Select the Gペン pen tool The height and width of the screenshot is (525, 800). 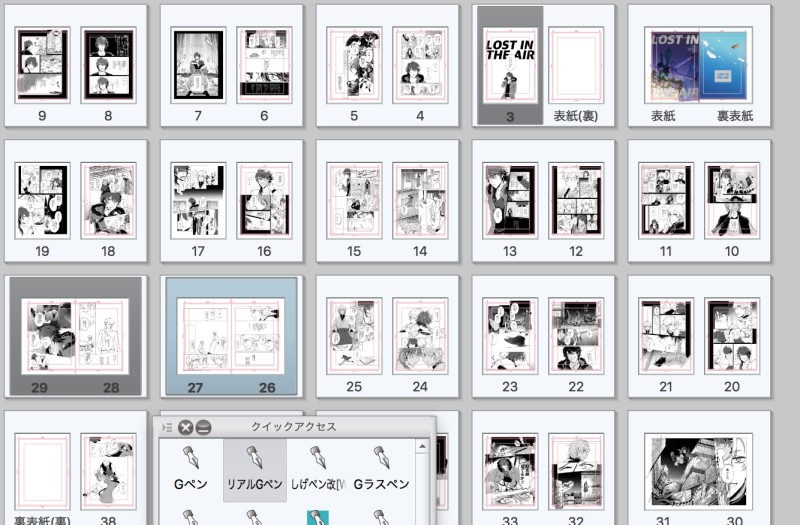click(x=191, y=469)
